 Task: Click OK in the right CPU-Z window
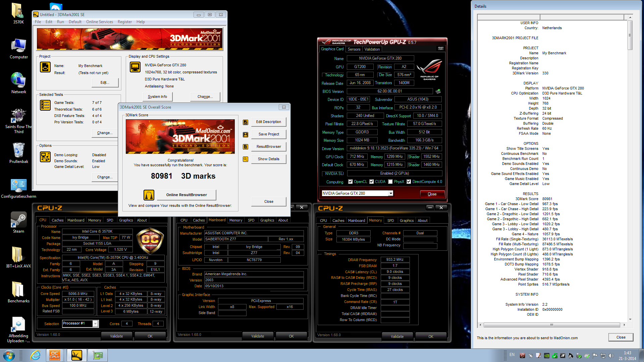coord(431,337)
